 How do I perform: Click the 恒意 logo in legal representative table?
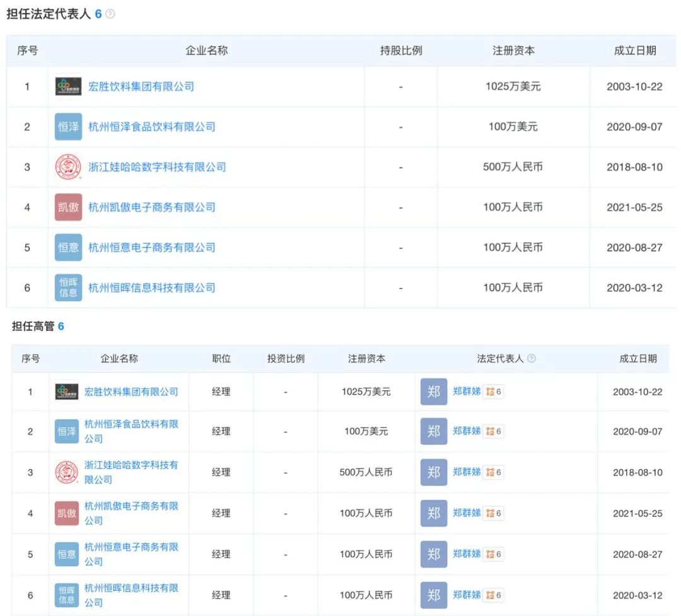tap(68, 247)
